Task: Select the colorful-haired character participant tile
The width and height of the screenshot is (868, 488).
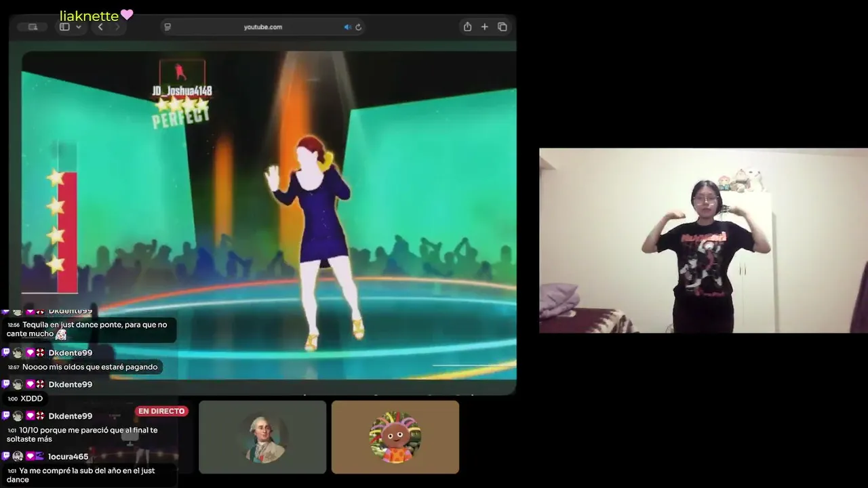Action: 395,437
